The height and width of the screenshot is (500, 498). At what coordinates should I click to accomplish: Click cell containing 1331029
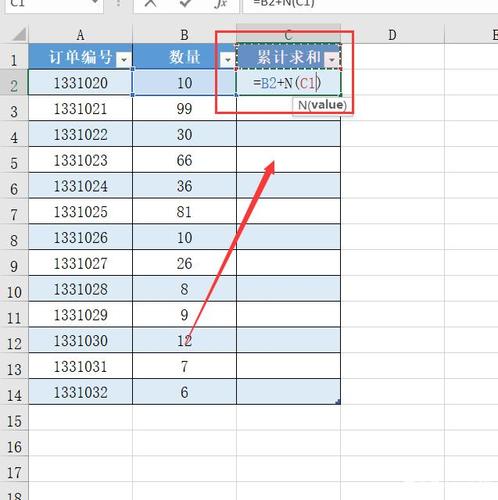[x=80, y=315]
